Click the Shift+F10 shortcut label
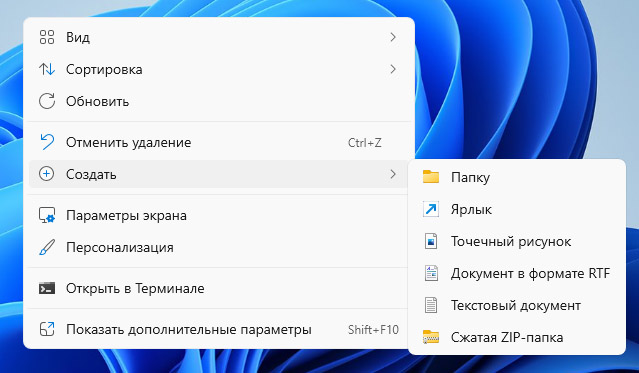This screenshot has height=373, width=639. point(373,329)
